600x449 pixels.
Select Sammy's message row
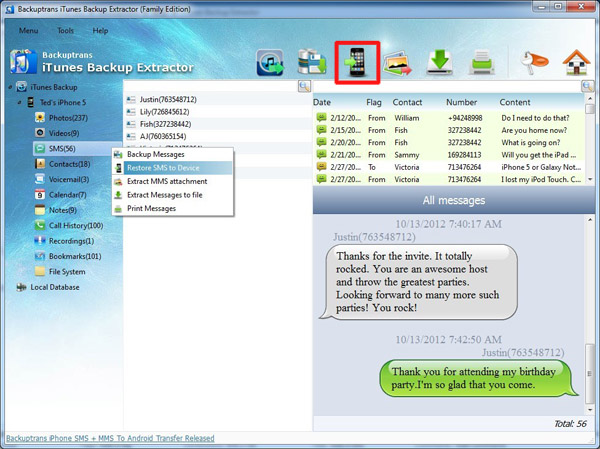tap(449, 155)
